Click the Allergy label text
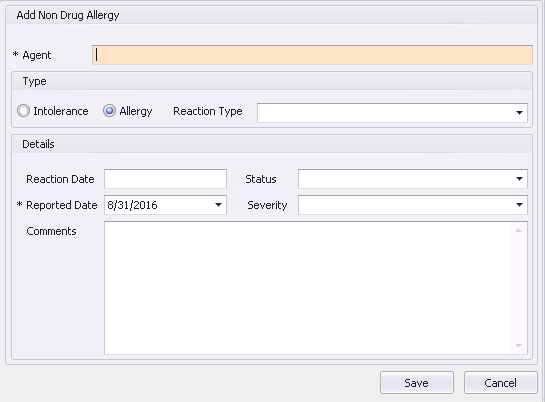 [136, 112]
